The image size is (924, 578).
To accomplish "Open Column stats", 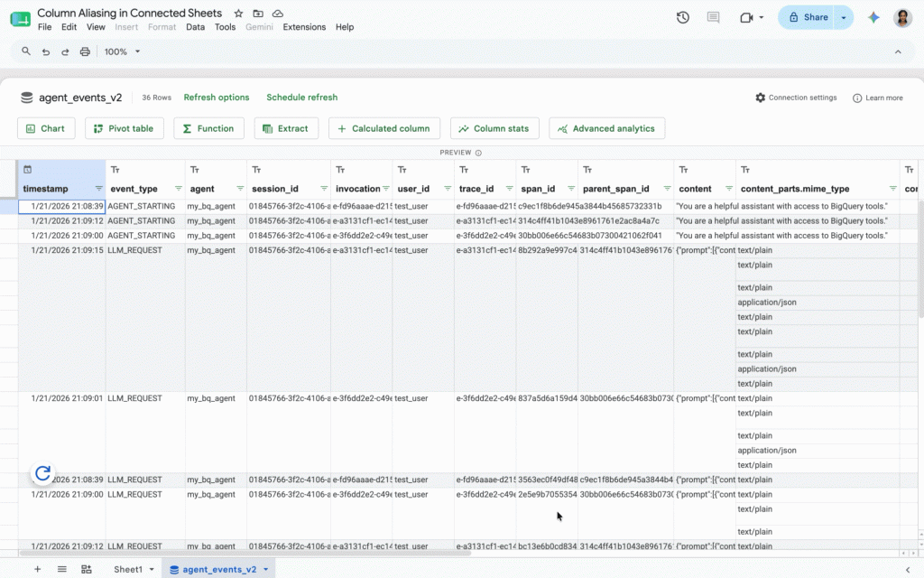I will click(x=494, y=128).
